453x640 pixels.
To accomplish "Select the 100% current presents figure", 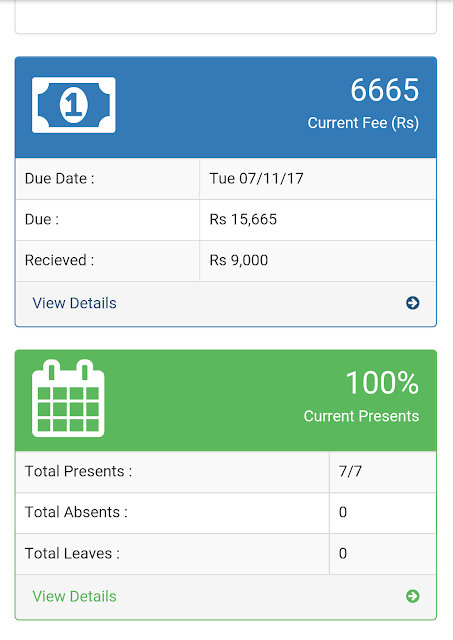I will [x=382, y=383].
